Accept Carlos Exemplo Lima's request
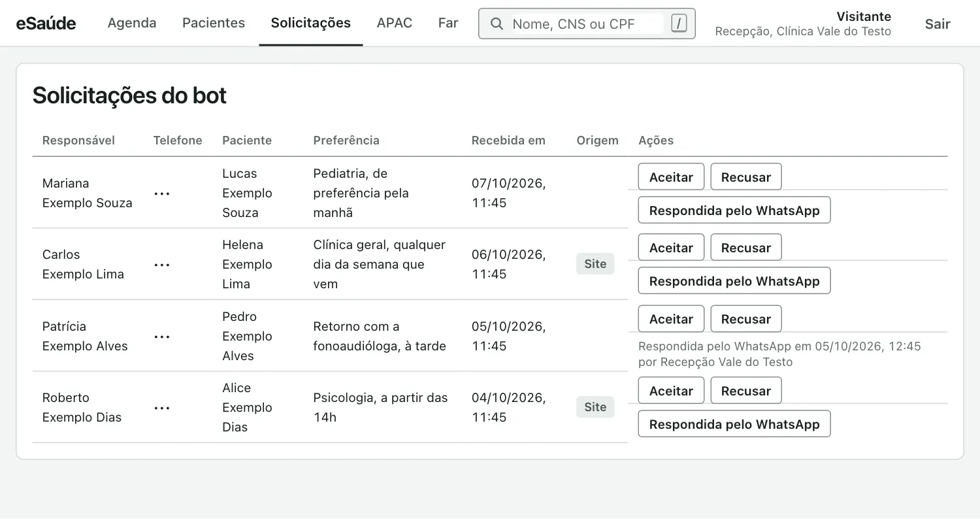Screen dimensions: 980x519 coord(671,248)
